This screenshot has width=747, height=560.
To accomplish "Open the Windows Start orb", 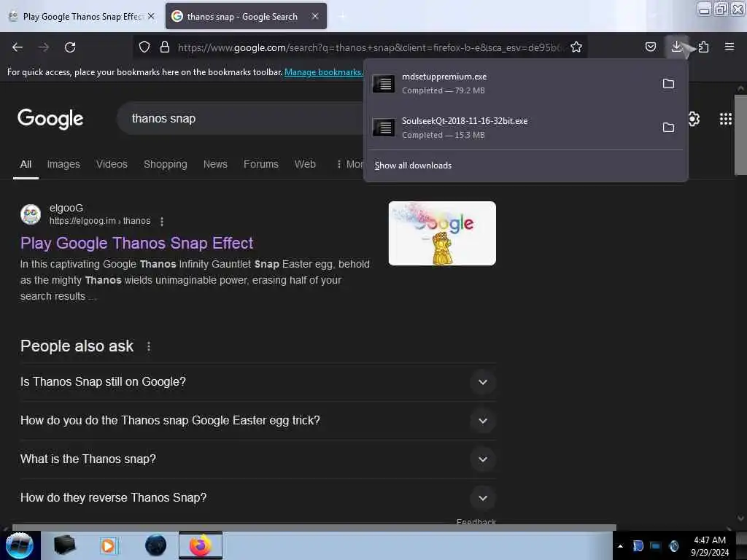I will 19,545.
